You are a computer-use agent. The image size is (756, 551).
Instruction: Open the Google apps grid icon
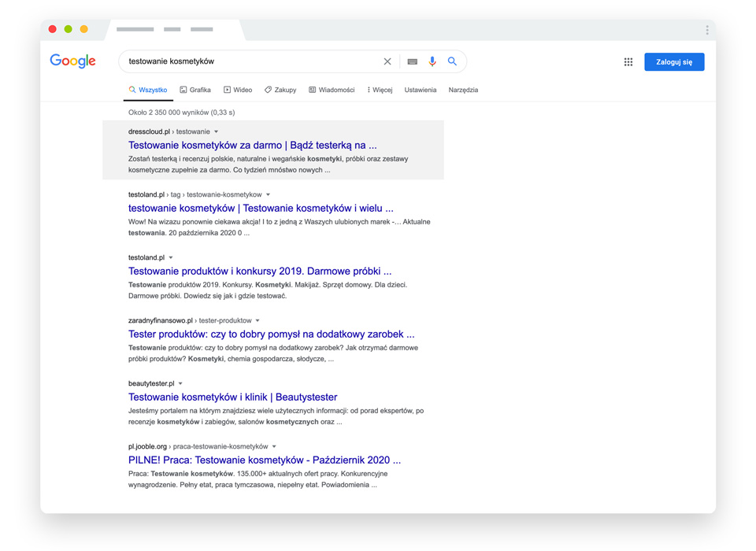pyautogui.click(x=628, y=61)
